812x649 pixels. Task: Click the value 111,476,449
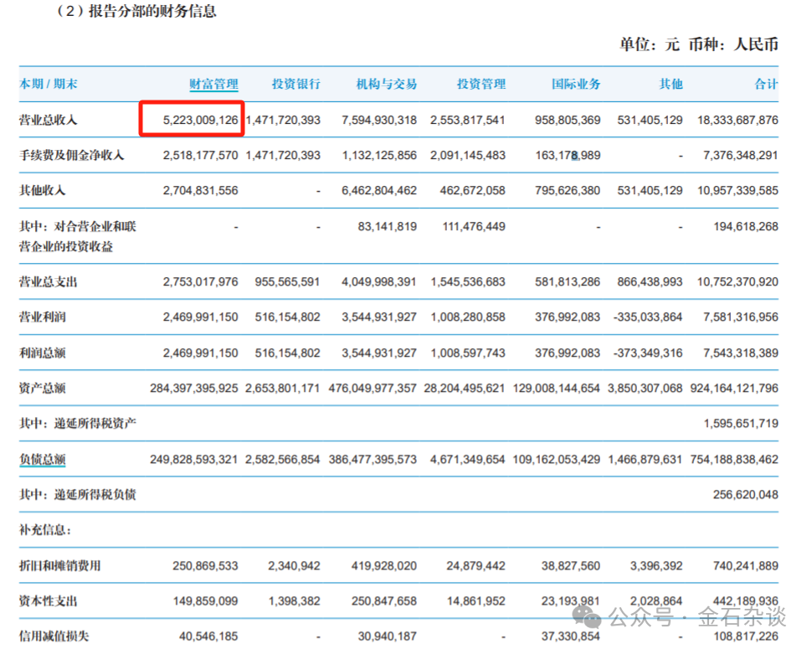(474, 226)
